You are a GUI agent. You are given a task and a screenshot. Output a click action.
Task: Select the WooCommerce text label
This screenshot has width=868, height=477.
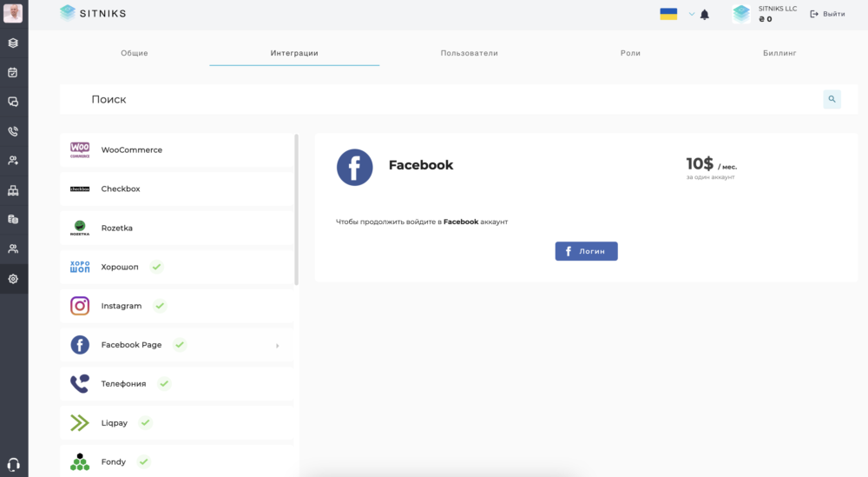pos(132,150)
